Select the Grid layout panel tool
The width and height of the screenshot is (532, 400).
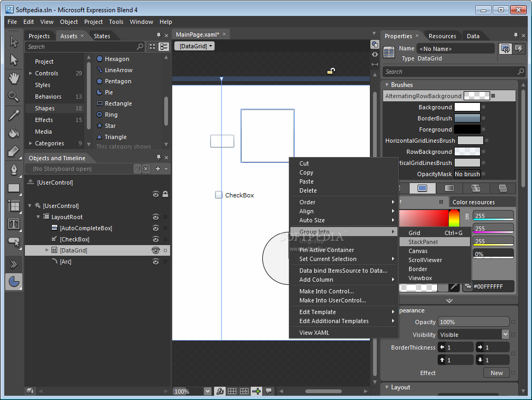click(14, 206)
